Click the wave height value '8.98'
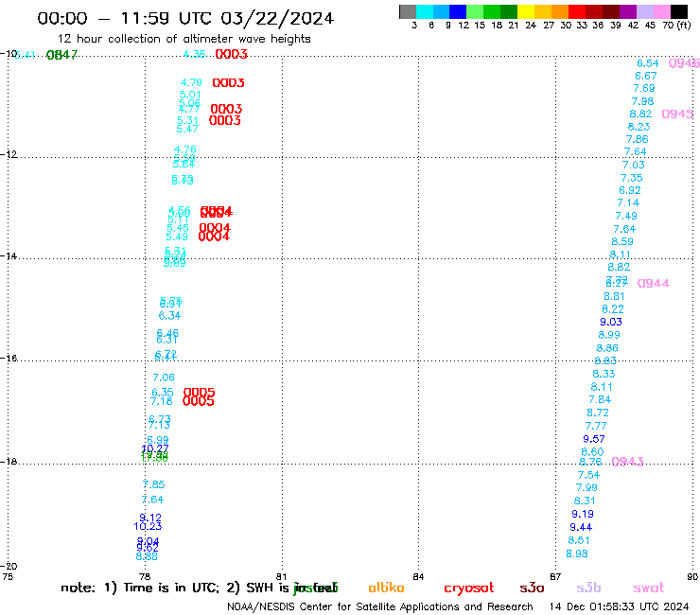This screenshot has height=615, width=700. click(577, 553)
